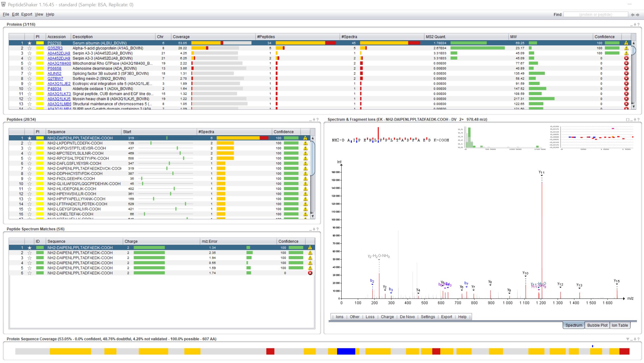Screen dimensions: 644x363
Task: Switch to the Bubble Plot tab
Action: [597, 325]
